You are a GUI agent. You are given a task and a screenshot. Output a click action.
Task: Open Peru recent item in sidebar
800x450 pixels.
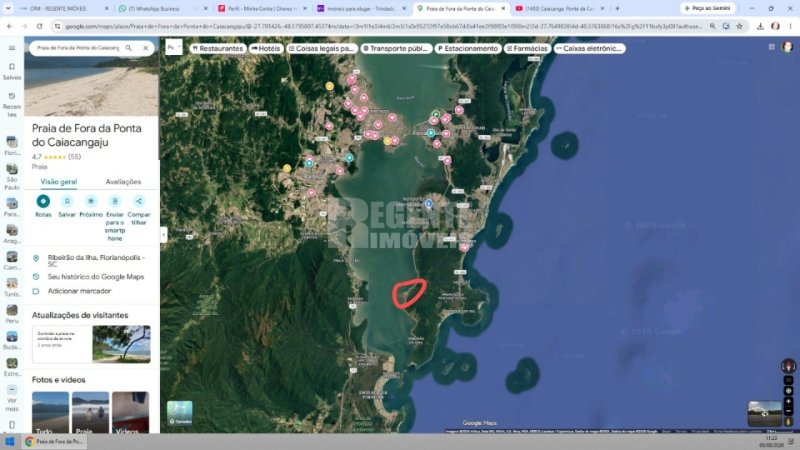(12, 314)
